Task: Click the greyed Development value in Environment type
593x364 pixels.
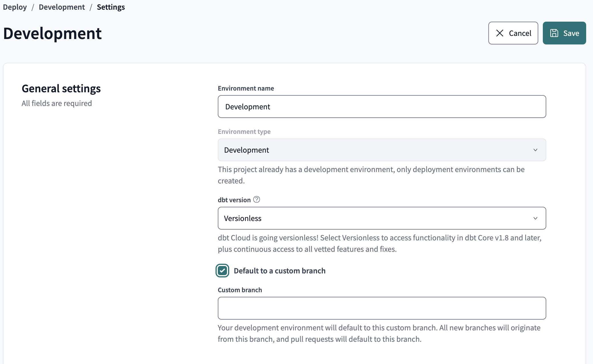Action: coord(246,150)
